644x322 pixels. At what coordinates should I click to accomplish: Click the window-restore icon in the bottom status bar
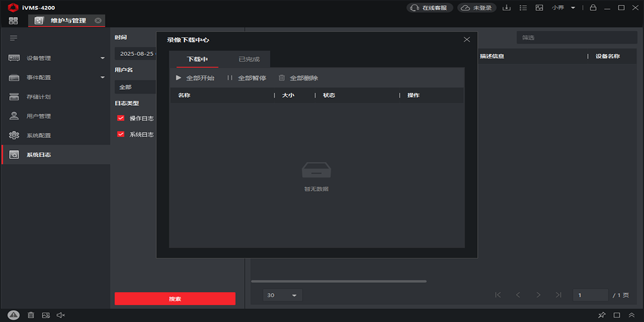point(617,315)
